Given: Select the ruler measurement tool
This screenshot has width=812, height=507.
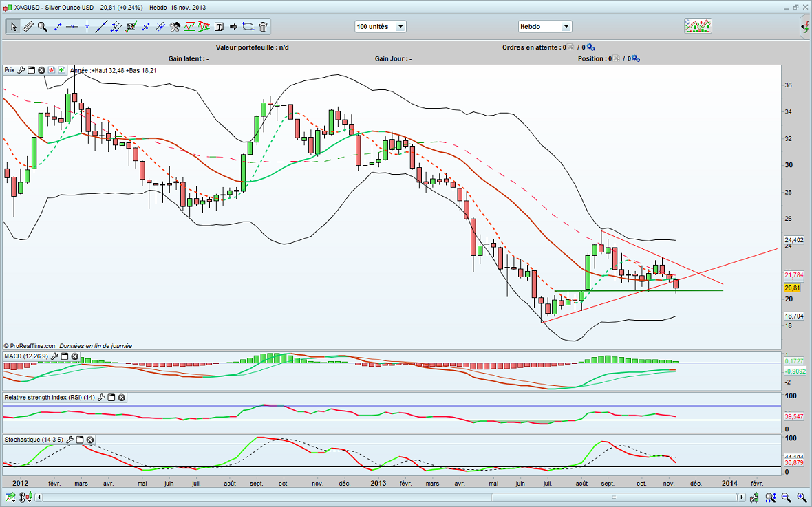Looking at the screenshot, I should [x=28, y=27].
